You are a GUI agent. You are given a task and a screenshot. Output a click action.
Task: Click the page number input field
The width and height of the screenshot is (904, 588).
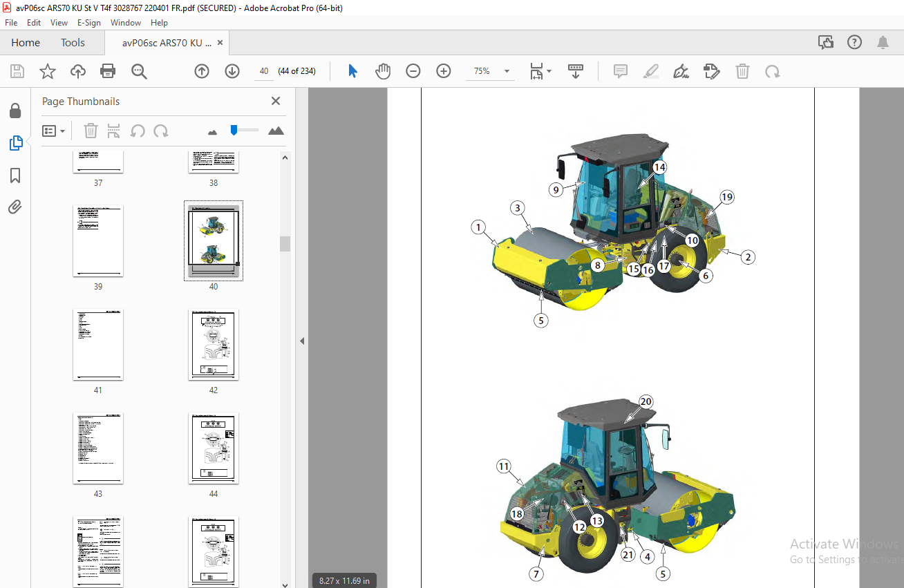(264, 71)
